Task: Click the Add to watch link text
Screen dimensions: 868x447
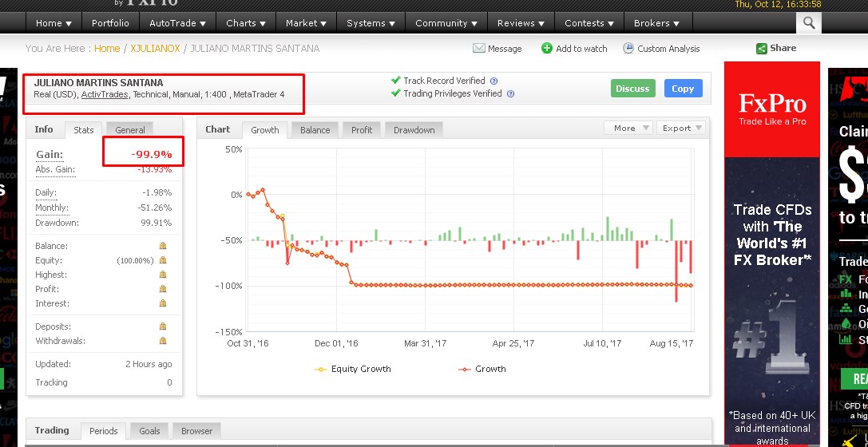Action: point(581,49)
